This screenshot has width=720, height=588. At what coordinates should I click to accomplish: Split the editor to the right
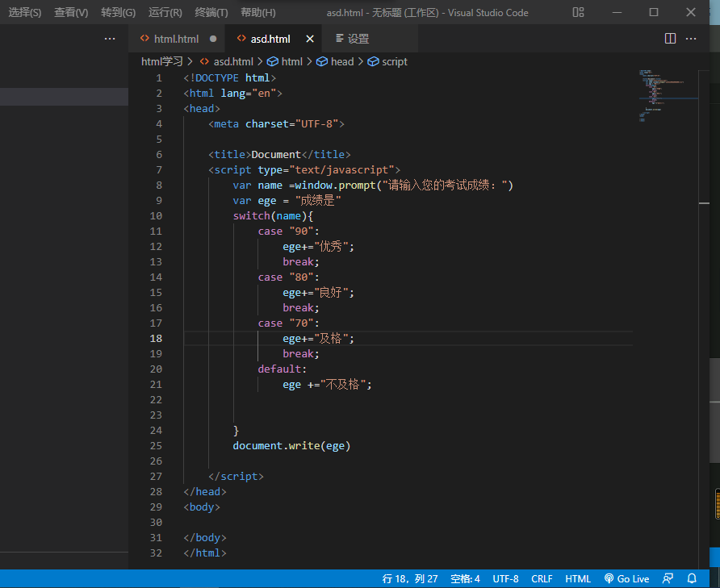671,39
